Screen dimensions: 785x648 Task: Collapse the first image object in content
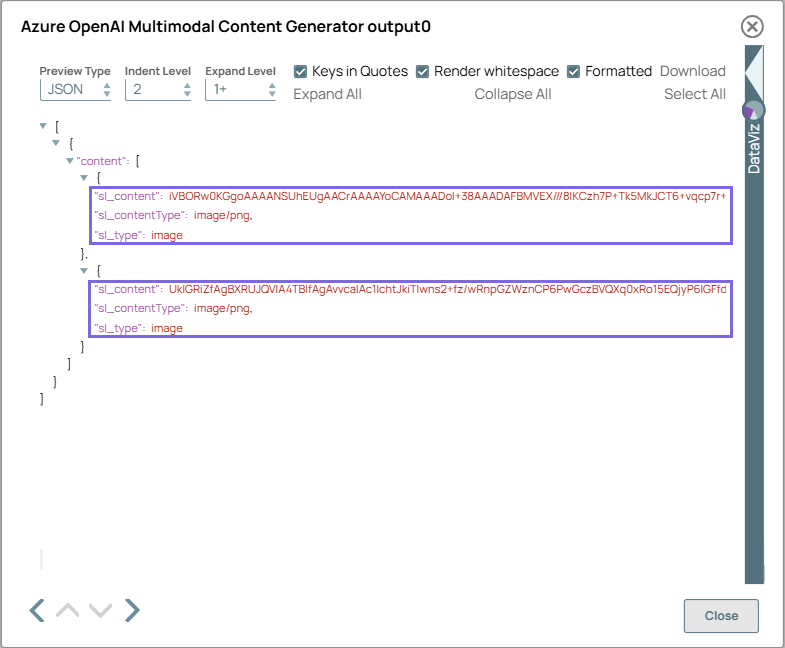click(84, 178)
